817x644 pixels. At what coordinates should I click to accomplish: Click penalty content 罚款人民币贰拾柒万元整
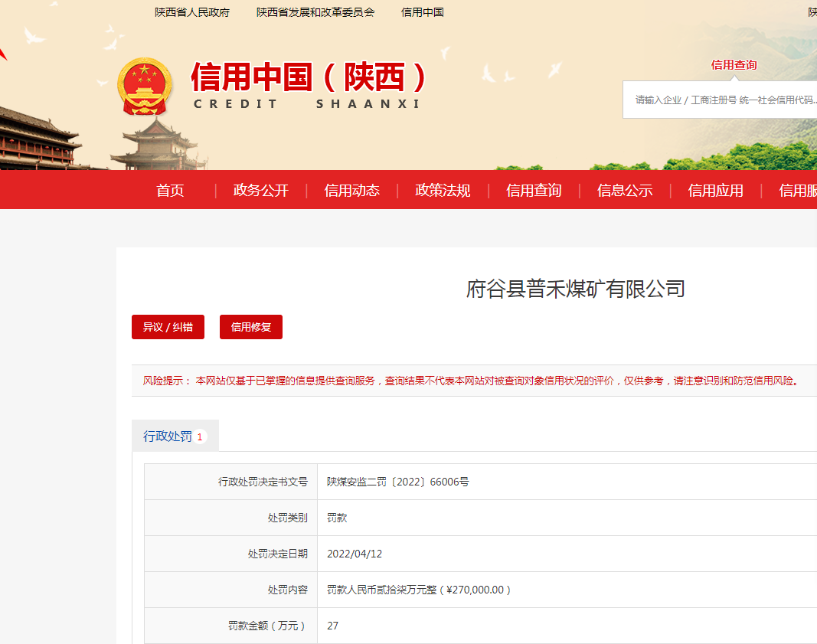(418, 590)
